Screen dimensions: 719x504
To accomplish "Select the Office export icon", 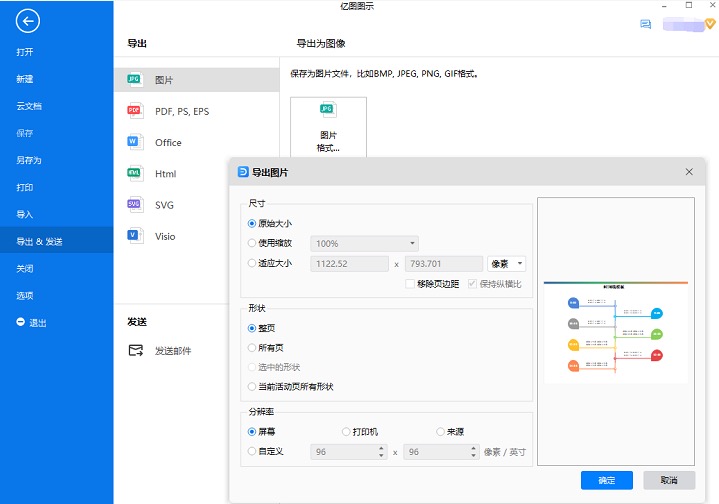I will [134, 142].
